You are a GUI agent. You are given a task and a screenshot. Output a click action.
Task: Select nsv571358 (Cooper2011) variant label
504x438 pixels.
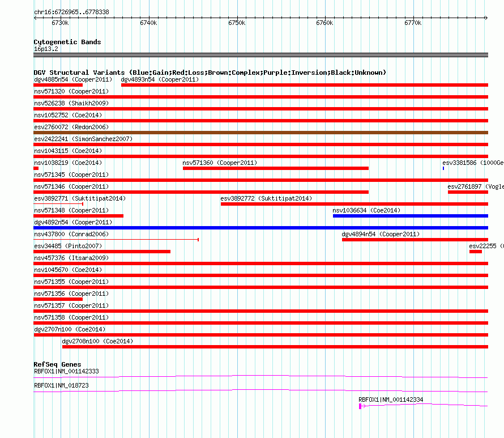[x=71, y=317]
